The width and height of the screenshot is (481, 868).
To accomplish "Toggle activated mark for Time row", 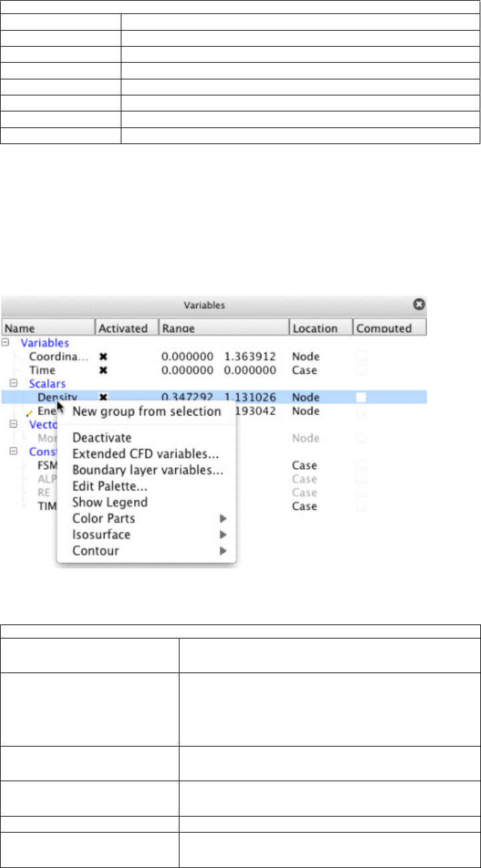I will (103, 370).
